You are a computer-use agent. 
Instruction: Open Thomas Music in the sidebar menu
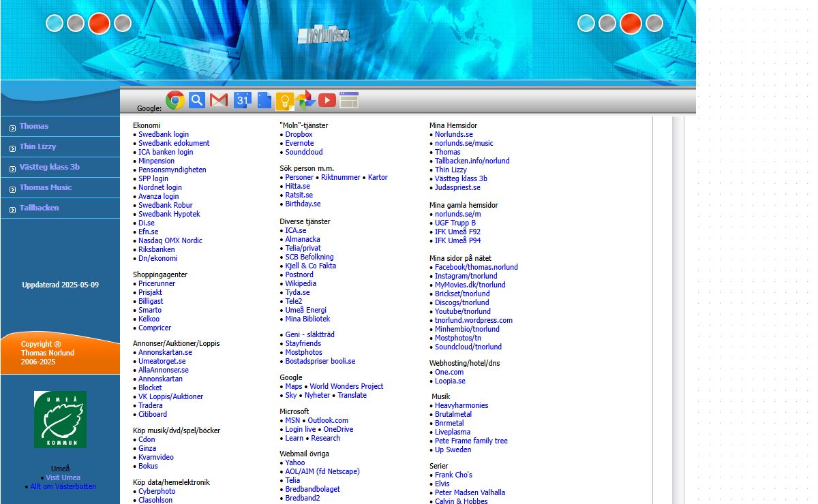(x=46, y=187)
